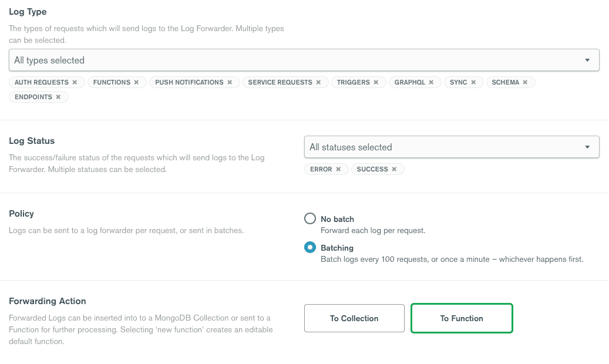Remove the SUCCESS status chip
609x364 pixels.
coord(394,169)
